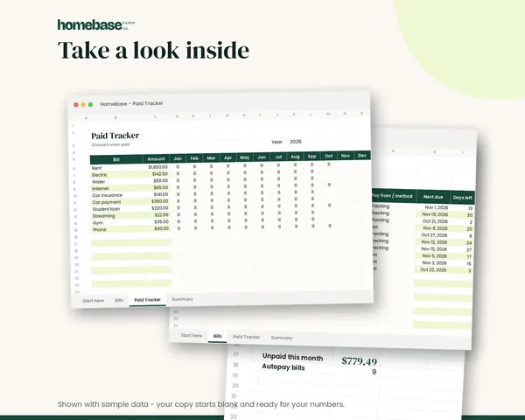Viewport: 525px width, 420px height.
Task: Click the Amount column header
Action: [x=156, y=158]
